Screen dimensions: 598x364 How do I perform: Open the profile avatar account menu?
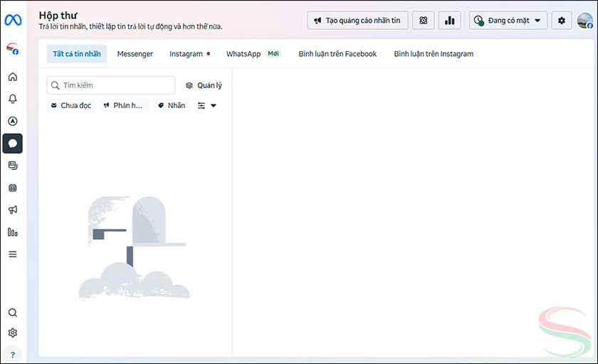point(584,21)
